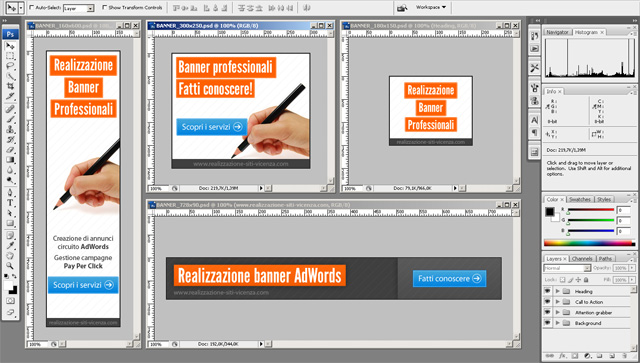Select the Move tool in the toolbox
Viewport: 640px width, 363px height.
10,45
